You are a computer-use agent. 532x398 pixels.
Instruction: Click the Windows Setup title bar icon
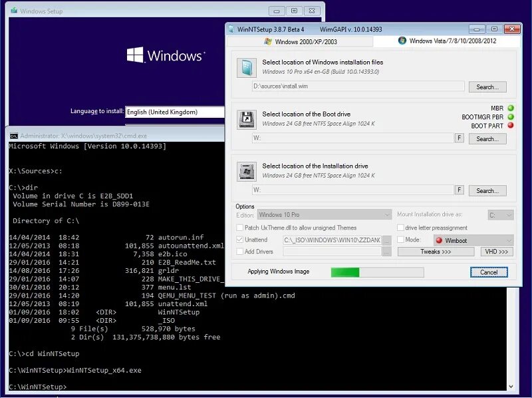tap(14, 11)
